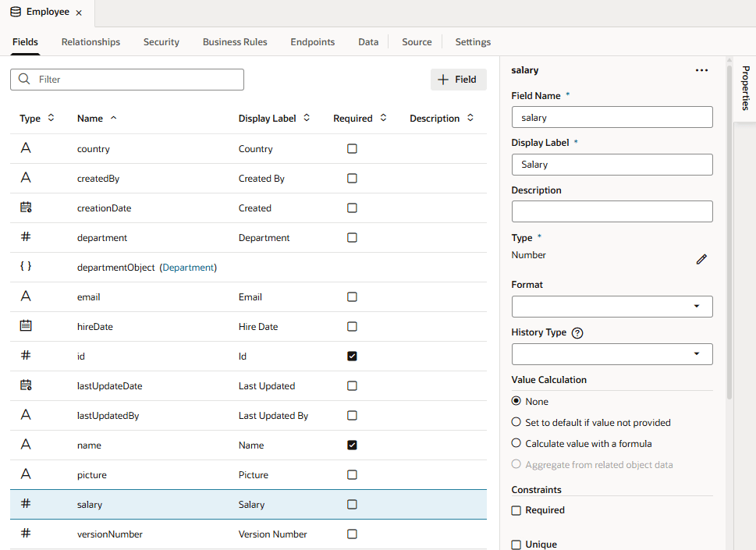Close the Employee tab
Viewport: 756px width, 550px height.
click(79, 13)
